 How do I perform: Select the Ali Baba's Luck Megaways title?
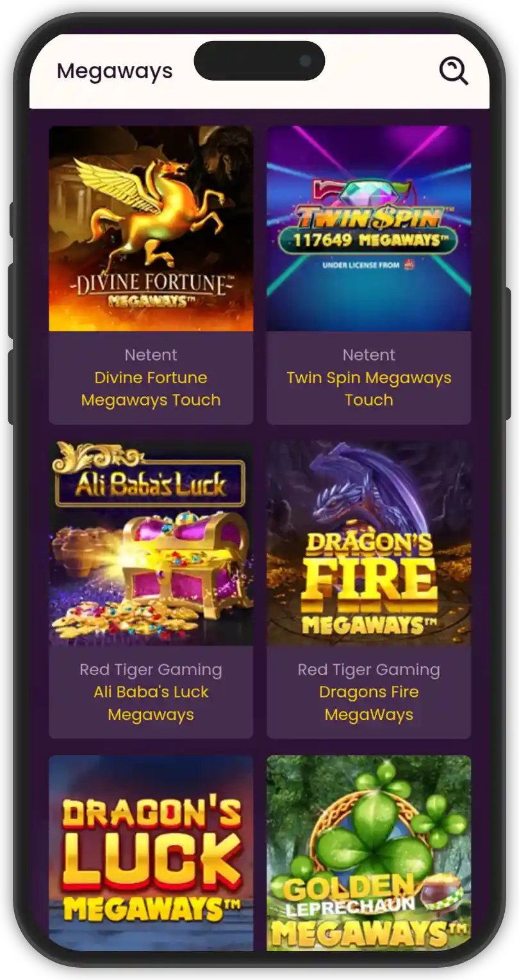tap(151, 703)
